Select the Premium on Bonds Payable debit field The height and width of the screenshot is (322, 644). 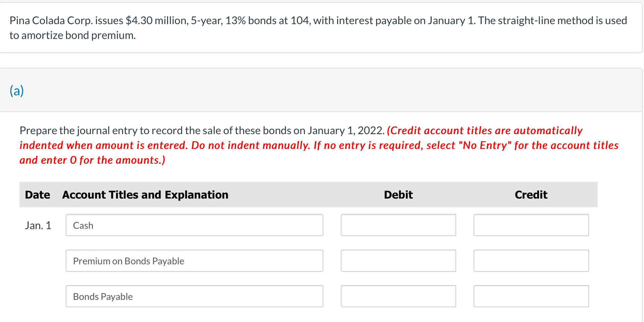coord(398,261)
